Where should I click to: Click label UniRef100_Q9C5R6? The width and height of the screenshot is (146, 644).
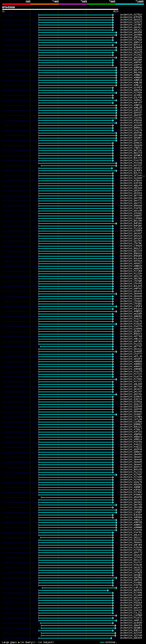131,578
